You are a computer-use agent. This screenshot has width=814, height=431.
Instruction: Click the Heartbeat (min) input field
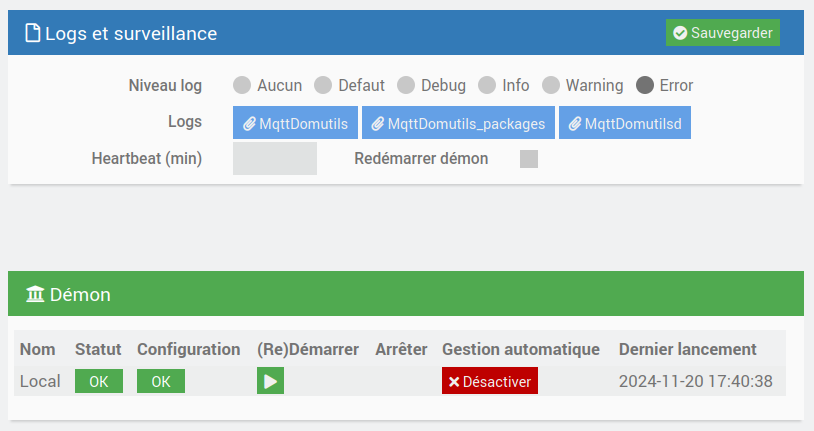pyautogui.click(x=275, y=159)
